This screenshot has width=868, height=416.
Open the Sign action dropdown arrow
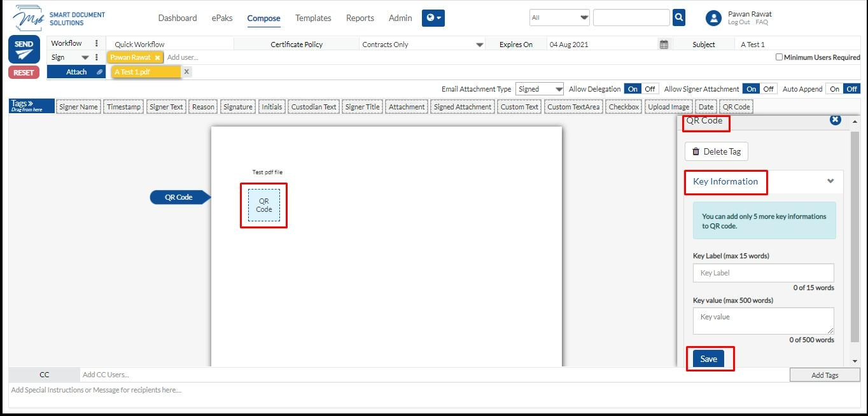(85, 58)
